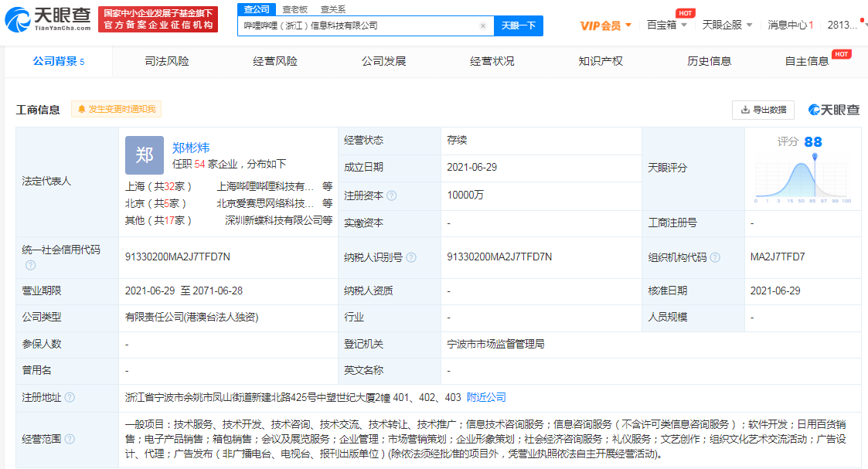Click the help icon under 统一社会信用代码

tap(30, 265)
